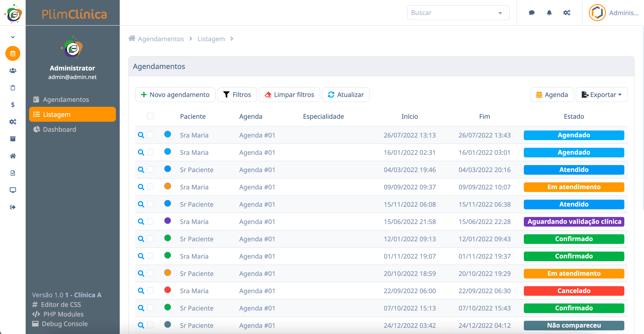
Task: Sort by the Início column header
Action: point(410,116)
